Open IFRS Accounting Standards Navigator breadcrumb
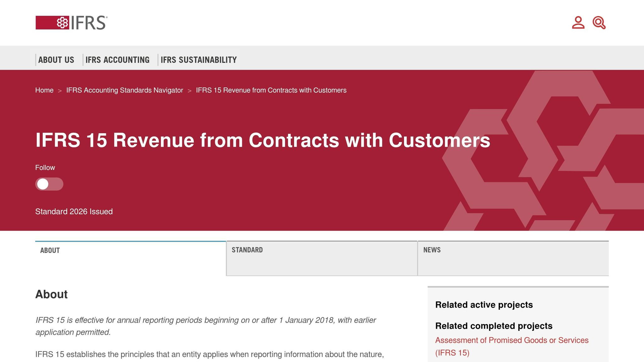This screenshot has height=362, width=644. click(x=124, y=90)
